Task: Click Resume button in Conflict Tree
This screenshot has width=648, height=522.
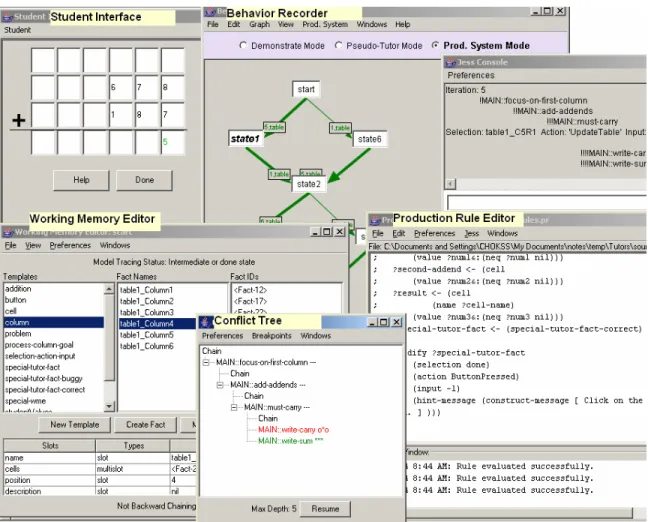Action: click(325, 509)
